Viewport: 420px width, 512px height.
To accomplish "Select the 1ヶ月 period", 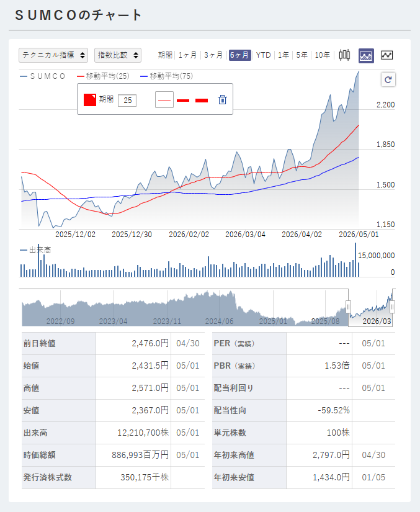I will click(x=187, y=55).
